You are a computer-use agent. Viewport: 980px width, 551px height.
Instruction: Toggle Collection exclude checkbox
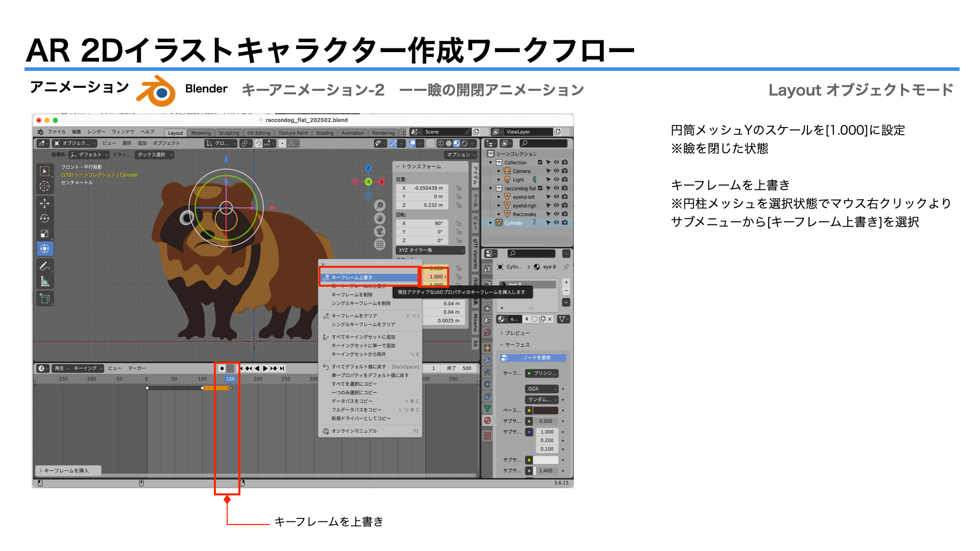point(540,163)
